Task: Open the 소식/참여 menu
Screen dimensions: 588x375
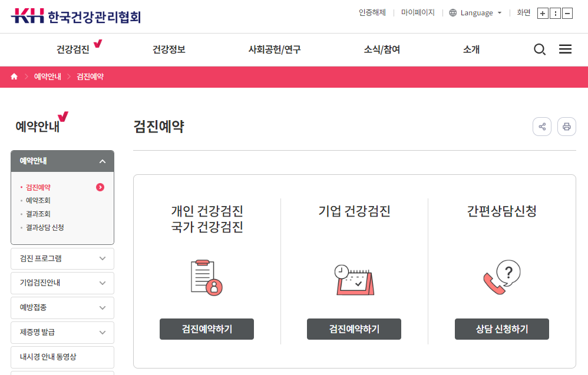Action: (x=381, y=49)
